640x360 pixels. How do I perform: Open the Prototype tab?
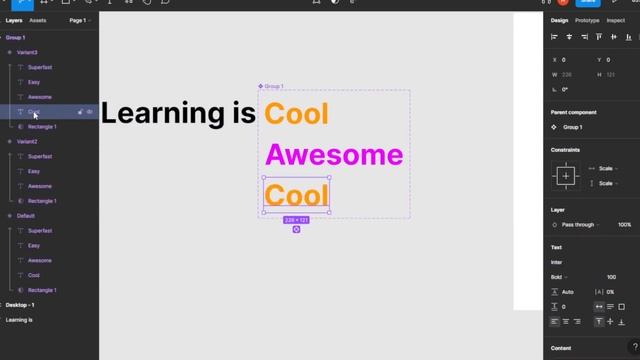(x=587, y=20)
